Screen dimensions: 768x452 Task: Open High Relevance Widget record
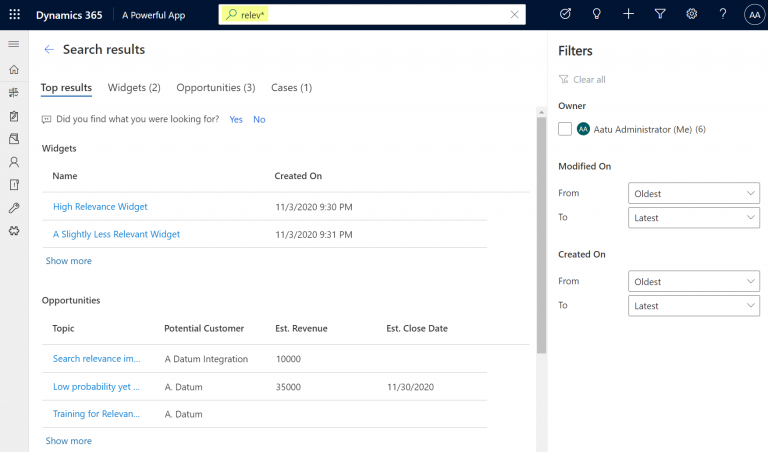point(100,207)
